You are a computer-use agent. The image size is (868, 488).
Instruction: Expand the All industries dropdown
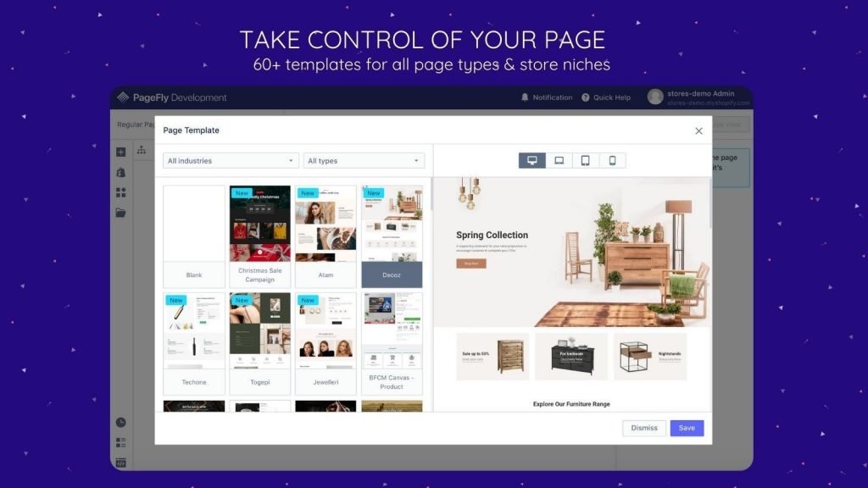coord(231,161)
